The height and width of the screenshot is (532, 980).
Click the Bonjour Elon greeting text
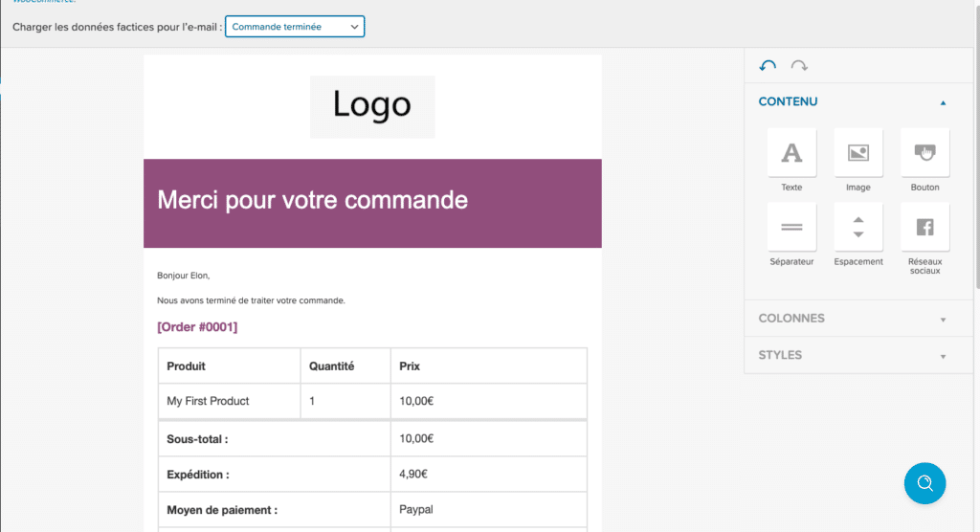(183, 276)
